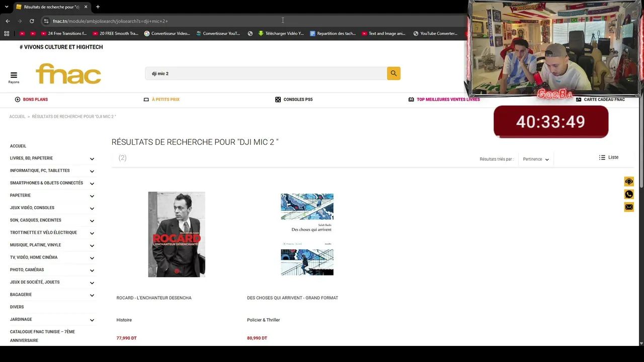Click the site info icon in address bar

coord(46,21)
